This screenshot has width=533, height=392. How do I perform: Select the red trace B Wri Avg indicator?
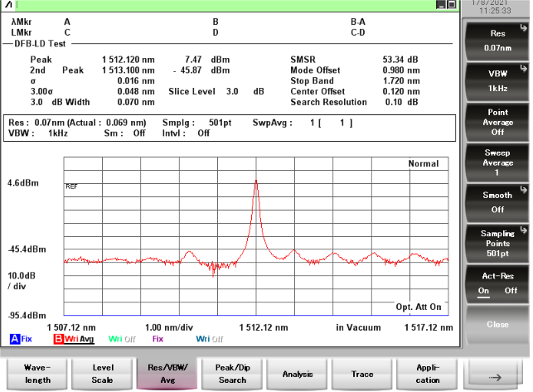click(75, 338)
